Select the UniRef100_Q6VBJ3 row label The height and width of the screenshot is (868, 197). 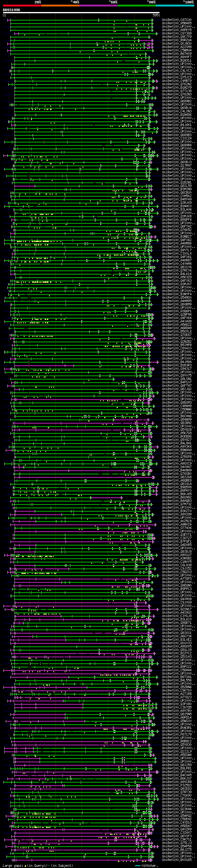(x=177, y=162)
